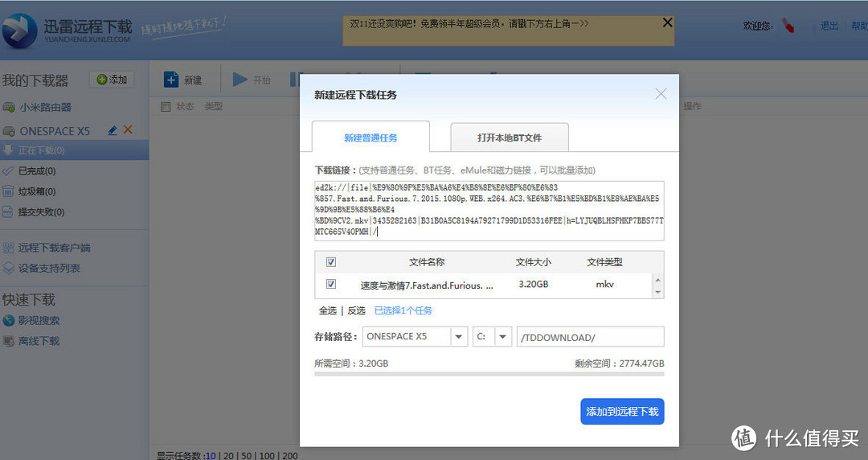Click the mkv file type cell
The image size is (868, 460).
604,284
